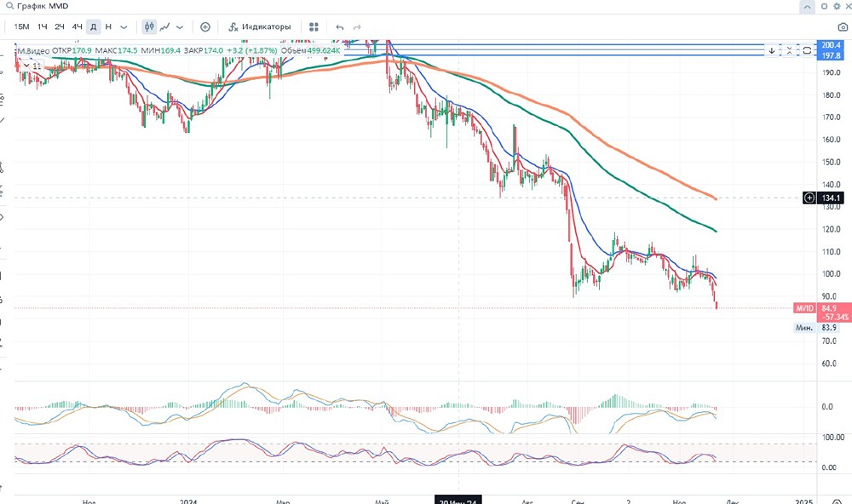The height and width of the screenshot is (504, 852).
Task: Redo the chart action
Action: (357, 26)
